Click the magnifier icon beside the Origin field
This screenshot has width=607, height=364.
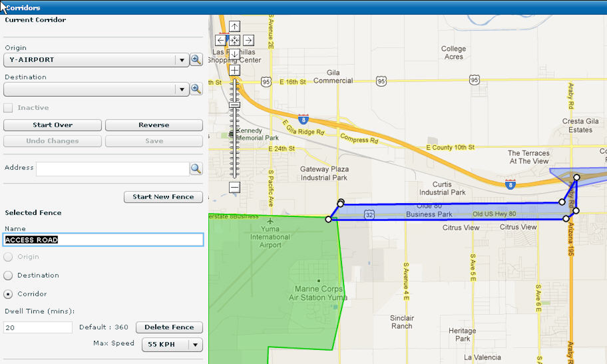(196, 59)
